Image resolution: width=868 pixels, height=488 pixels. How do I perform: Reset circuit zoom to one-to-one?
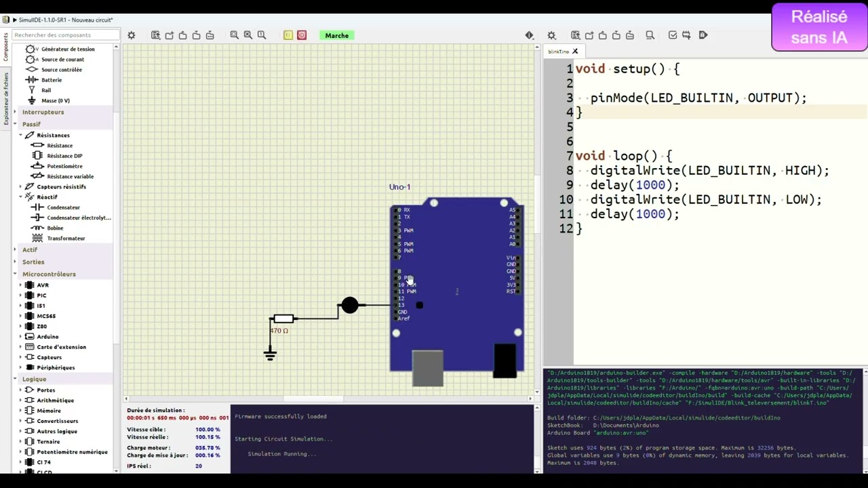click(x=262, y=35)
